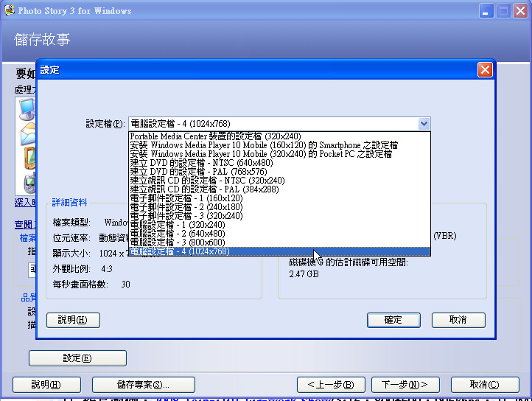The image size is (532, 401).
Task: Click 取消 in the 設定 dialog
Action: [x=458, y=320]
